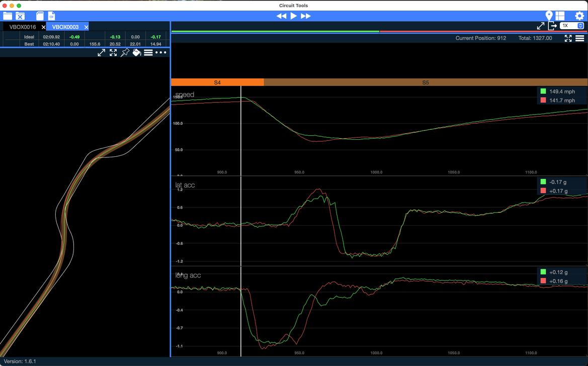
Task: Click the fast-forward playback button
Action: point(306,16)
